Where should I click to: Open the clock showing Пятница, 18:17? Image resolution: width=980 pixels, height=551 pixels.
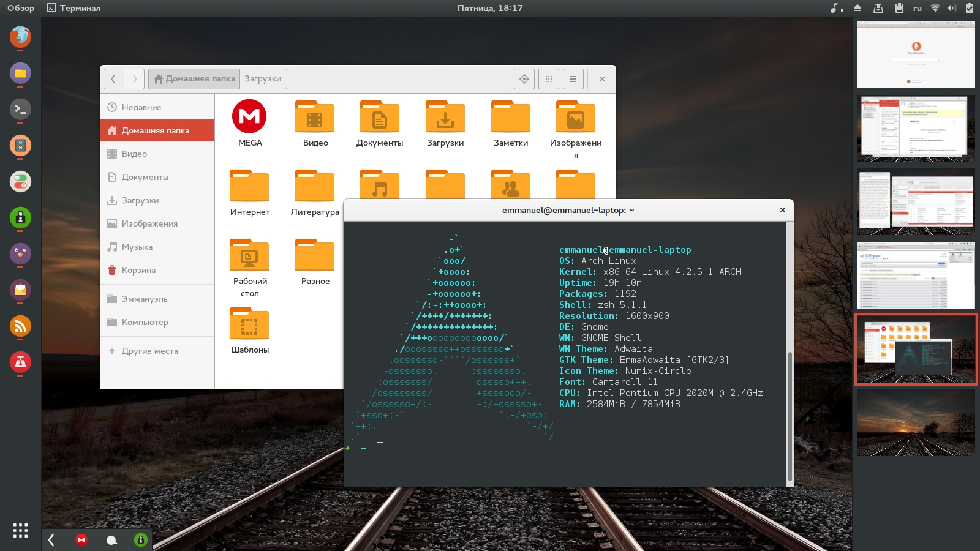pyautogui.click(x=490, y=8)
